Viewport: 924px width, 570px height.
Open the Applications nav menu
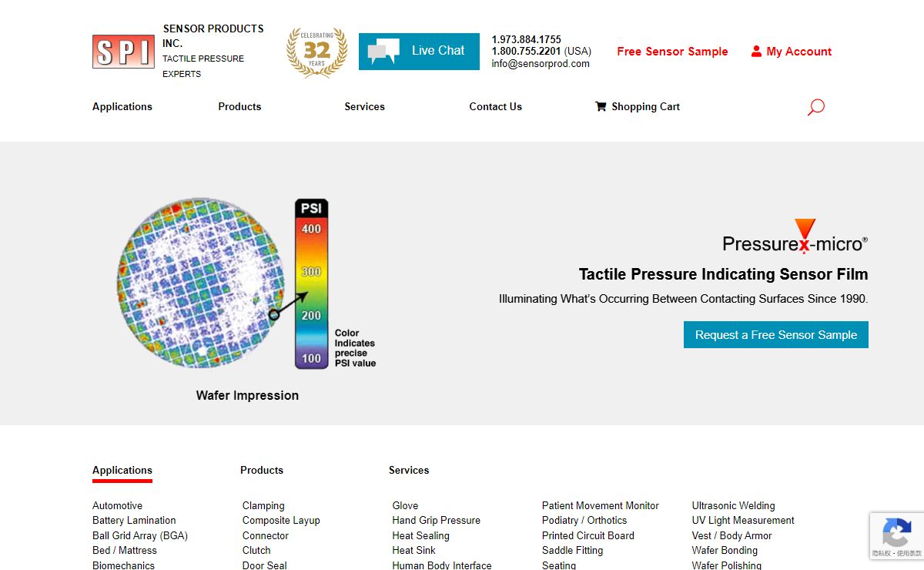[x=122, y=107]
